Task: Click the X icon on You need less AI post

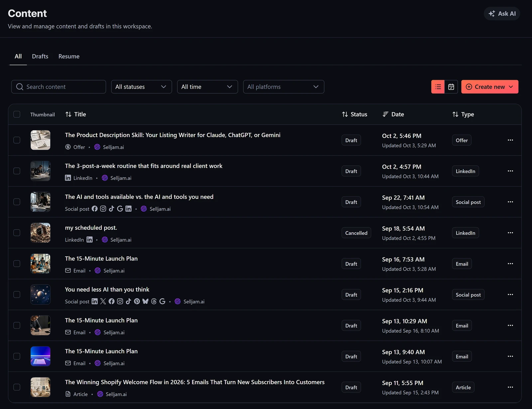Action: click(x=103, y=301)
